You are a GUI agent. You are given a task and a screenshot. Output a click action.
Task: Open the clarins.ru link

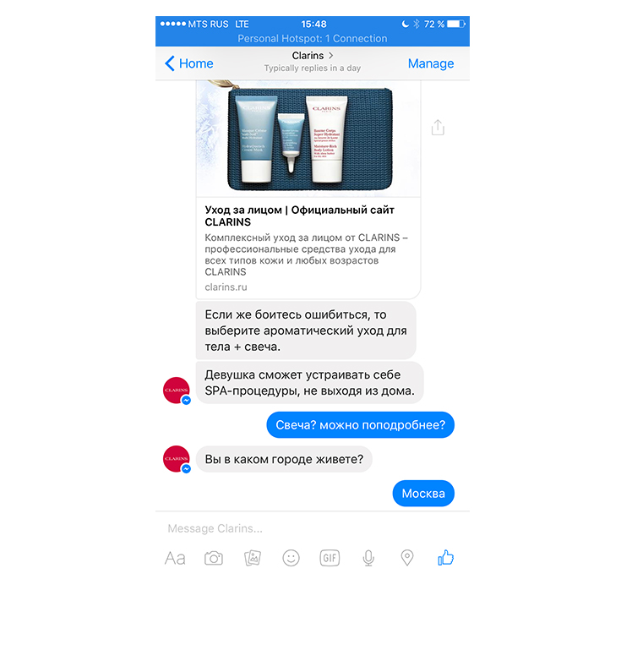(x=226, y=287)
